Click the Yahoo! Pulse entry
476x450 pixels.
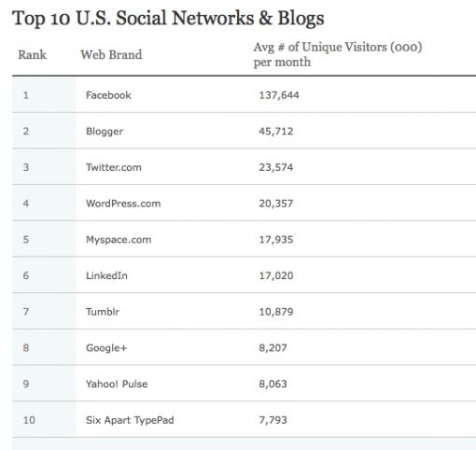click(117, 384)
